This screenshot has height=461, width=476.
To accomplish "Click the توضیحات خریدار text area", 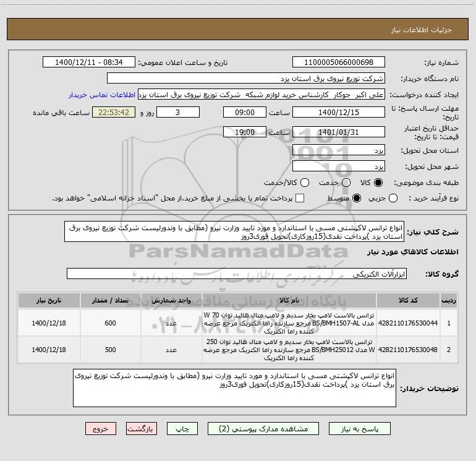I will [x=235, y=388].
